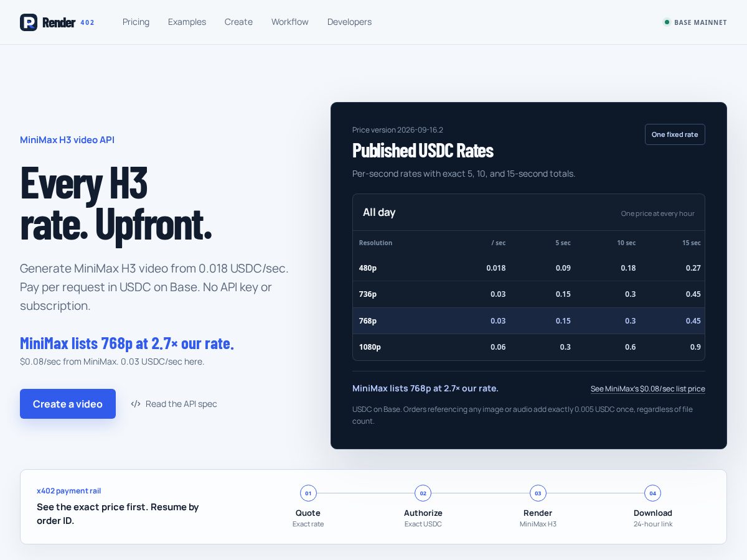This screenshot has width=747, height=560.
Task: Select the 736p resolution row label
Action: (368, 294)
